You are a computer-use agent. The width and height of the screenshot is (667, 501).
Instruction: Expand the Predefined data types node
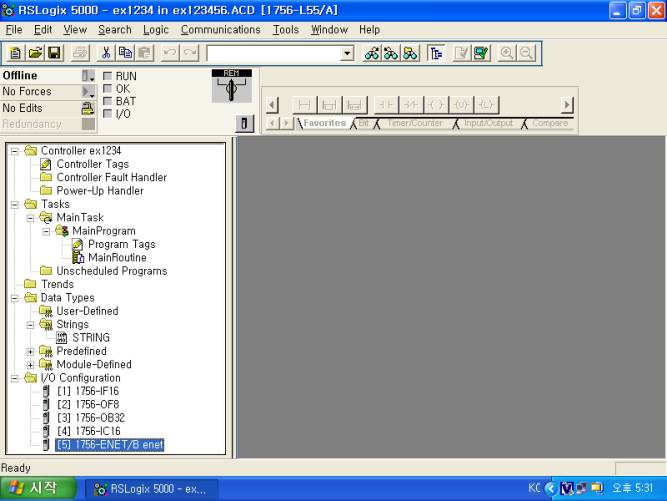30,352
